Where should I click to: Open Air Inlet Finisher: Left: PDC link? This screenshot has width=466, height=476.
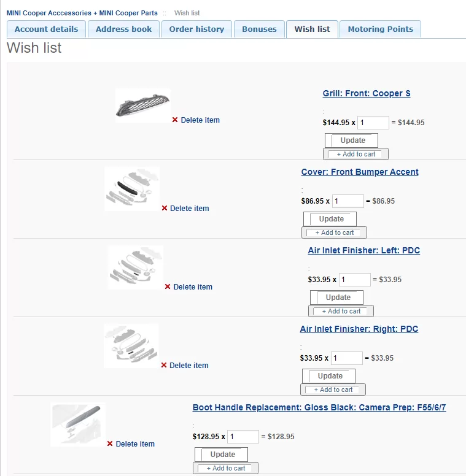[363, 250]
